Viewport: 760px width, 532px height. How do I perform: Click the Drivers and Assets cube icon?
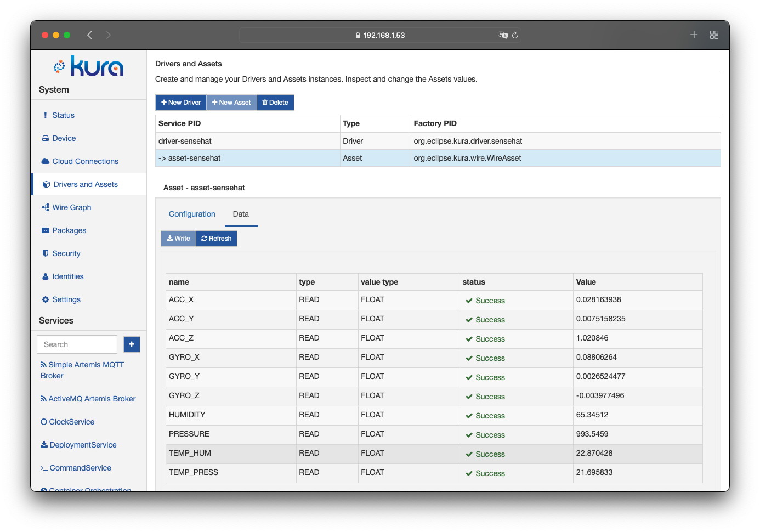[47, 184]
